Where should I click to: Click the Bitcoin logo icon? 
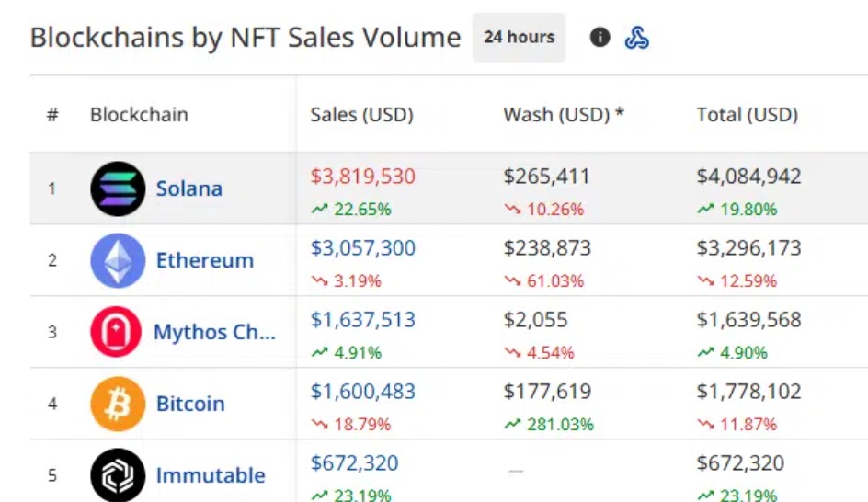tap(118, 404)
